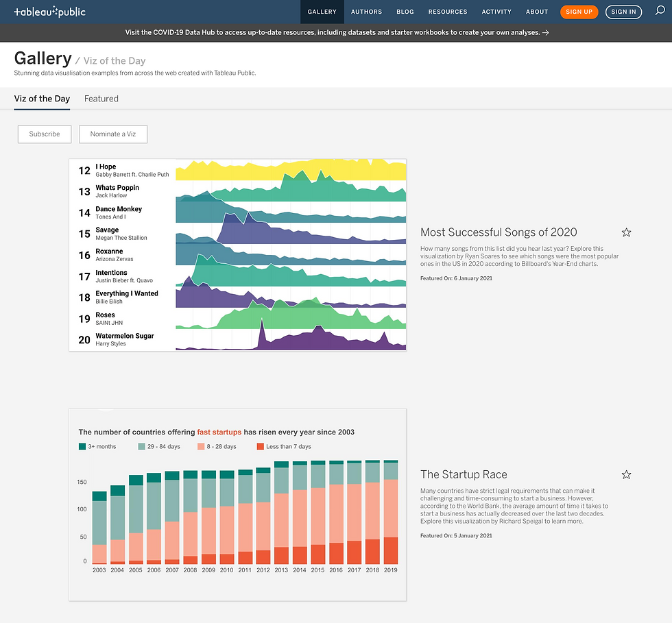The width and height of the screenshot is (672, 623).
Task: Click the Tableau Public logo
Action: [x=49, y=12]
